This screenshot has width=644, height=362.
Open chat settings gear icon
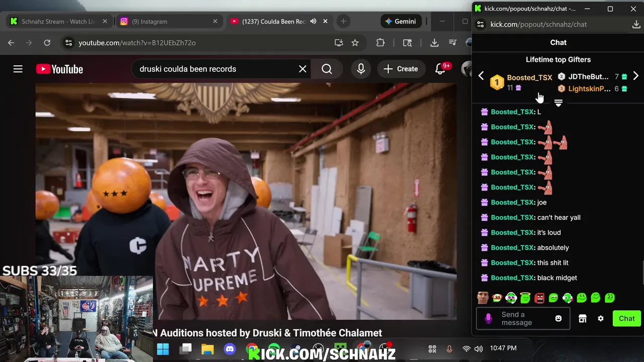point(601,319)
